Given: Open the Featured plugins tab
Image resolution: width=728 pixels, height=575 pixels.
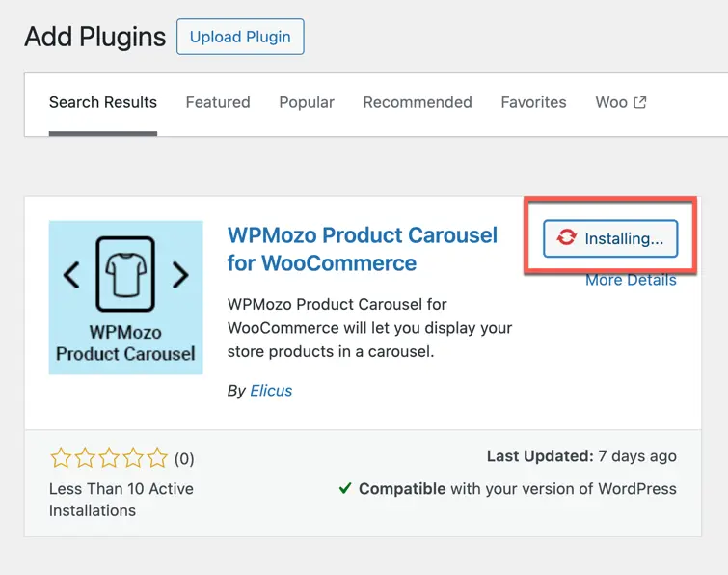Looking at the screenshot, I should point(218,102).
